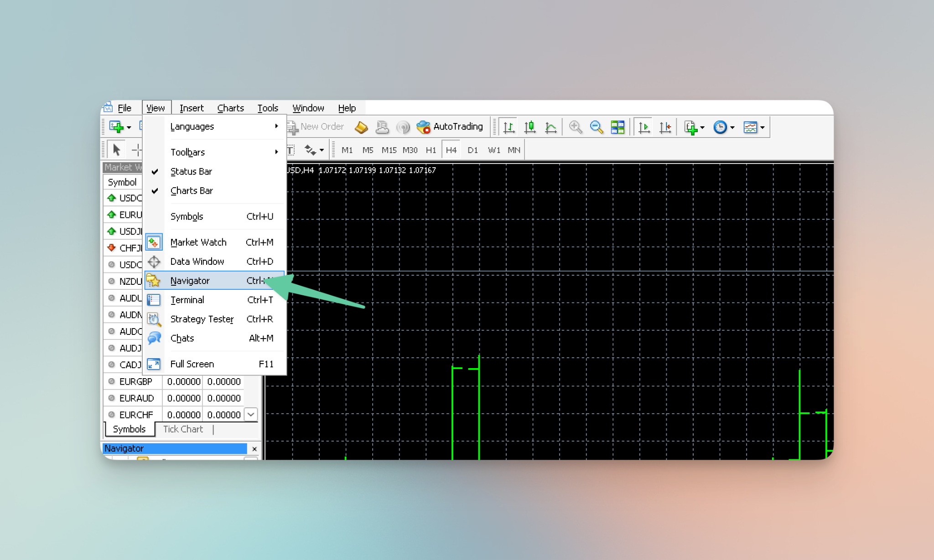Uncheck Status Bar in View menu

point(191,171)
